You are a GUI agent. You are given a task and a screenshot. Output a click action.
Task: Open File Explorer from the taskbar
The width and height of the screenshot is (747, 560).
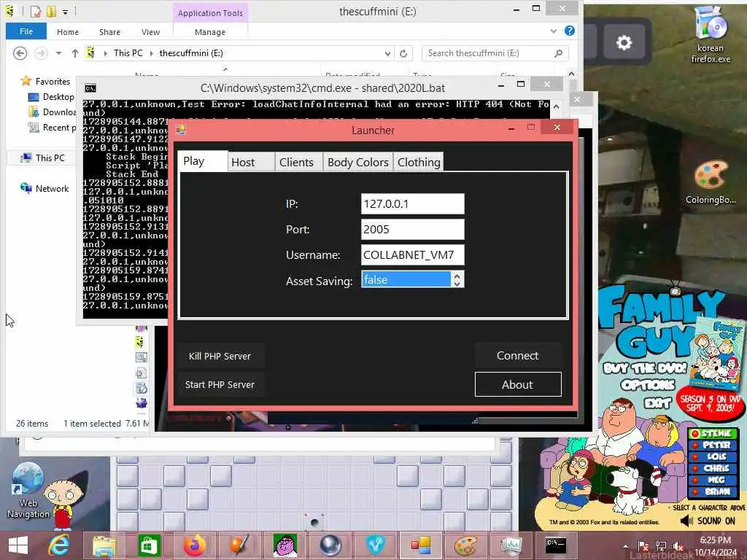pyautogui.click(x=104, y=545)
